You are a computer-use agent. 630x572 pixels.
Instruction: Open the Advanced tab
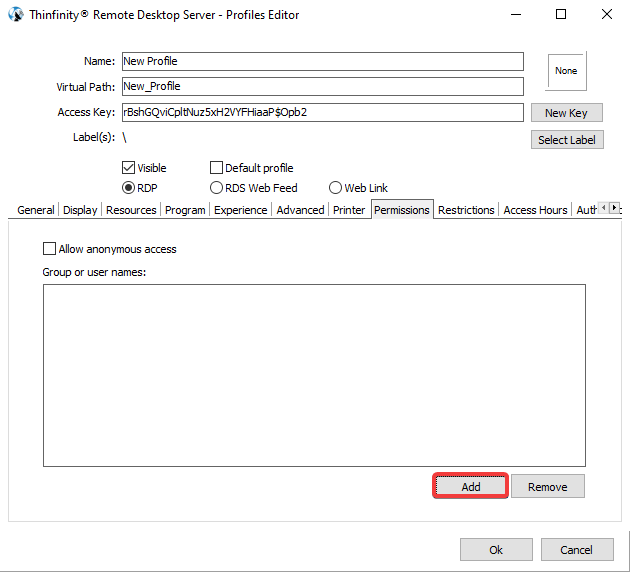300,210
